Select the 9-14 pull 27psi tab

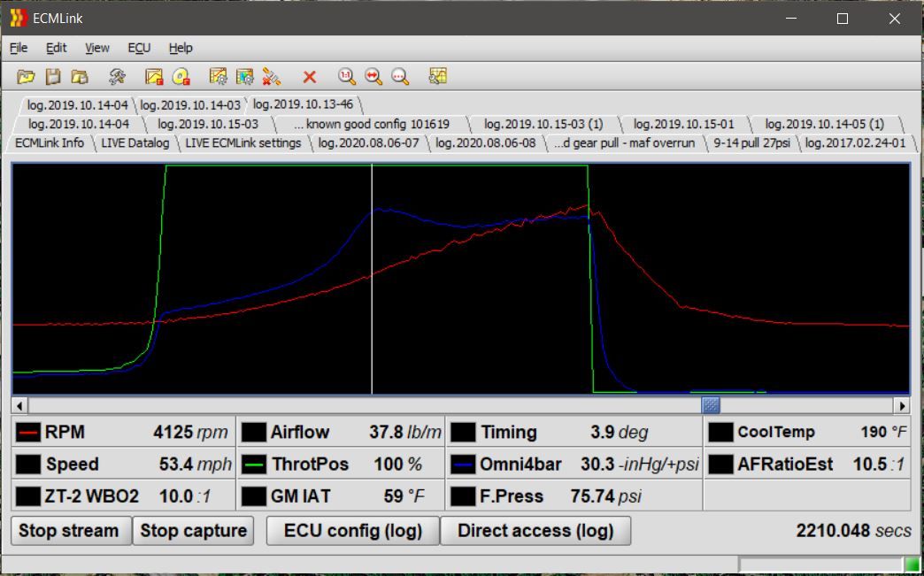[751, 143]
